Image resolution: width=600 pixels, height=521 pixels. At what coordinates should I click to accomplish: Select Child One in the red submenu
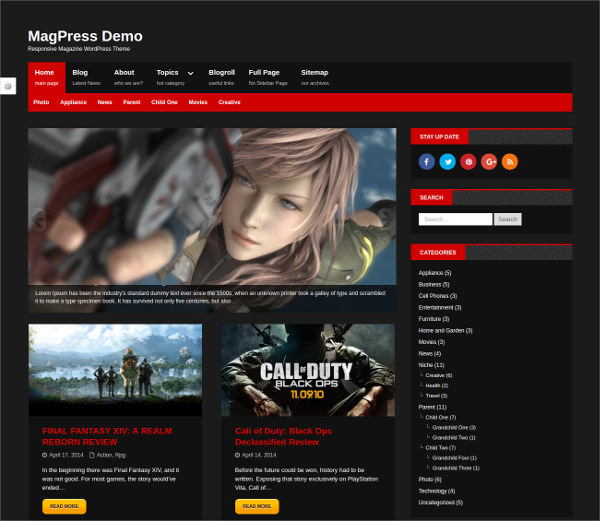164,102
